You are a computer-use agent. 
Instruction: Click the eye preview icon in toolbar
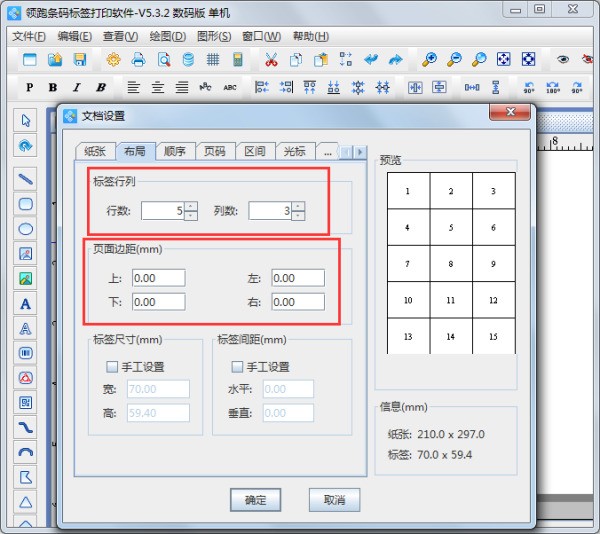click(562, 60)
